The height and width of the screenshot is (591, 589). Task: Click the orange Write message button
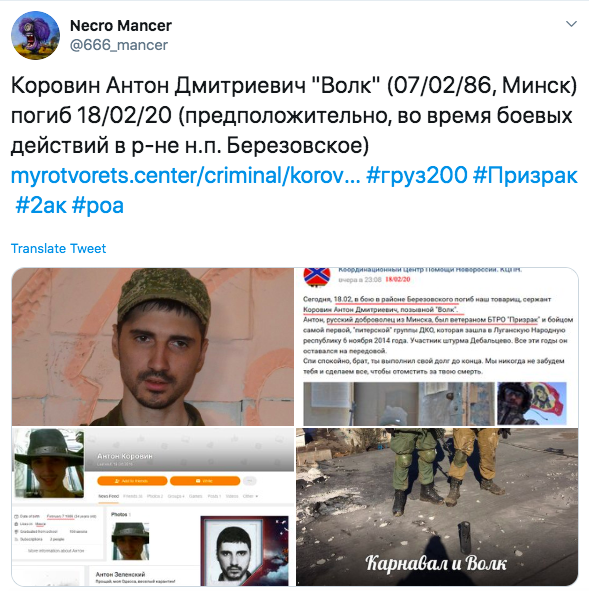205,481
